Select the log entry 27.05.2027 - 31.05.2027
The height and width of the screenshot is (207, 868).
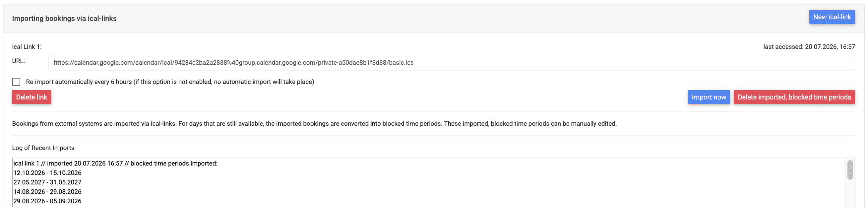point(47,182)
